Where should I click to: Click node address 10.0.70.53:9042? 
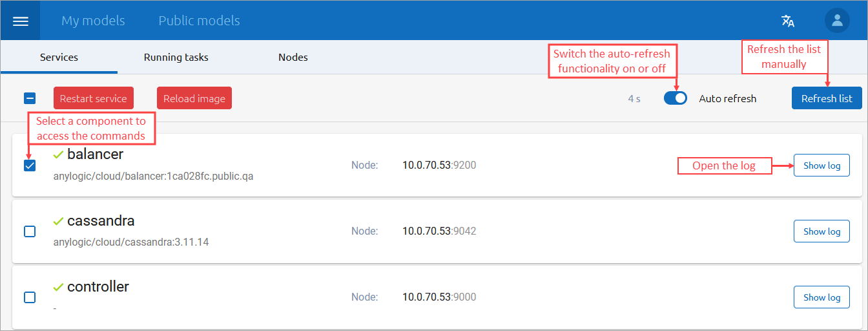[439, 231]
